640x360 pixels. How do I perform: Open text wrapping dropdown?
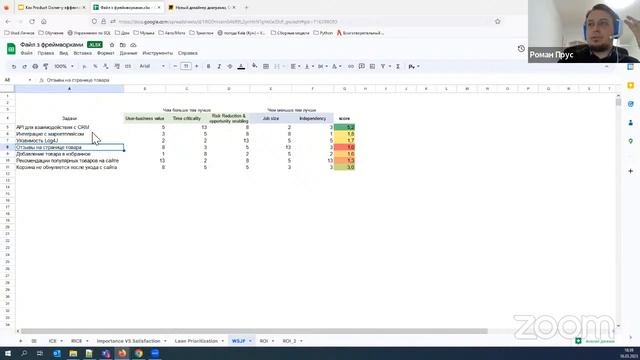click(x=322, y=67)
